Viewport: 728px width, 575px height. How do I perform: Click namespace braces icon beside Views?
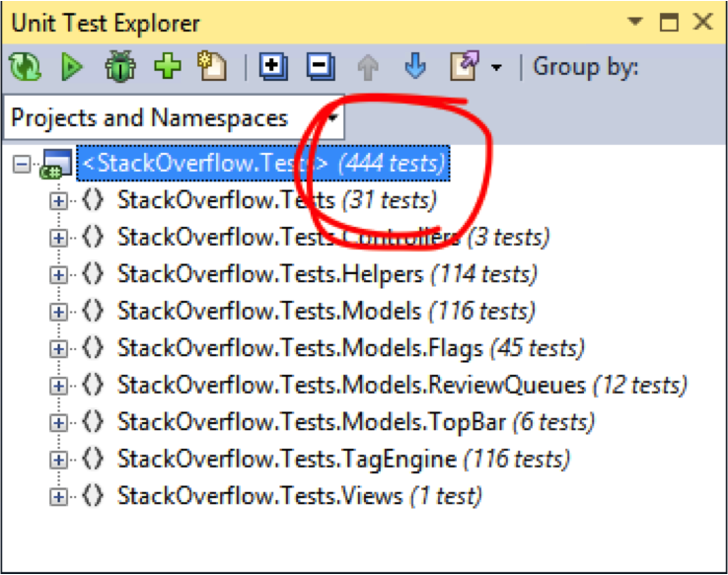pyautogui.click(x=93, y=496)
